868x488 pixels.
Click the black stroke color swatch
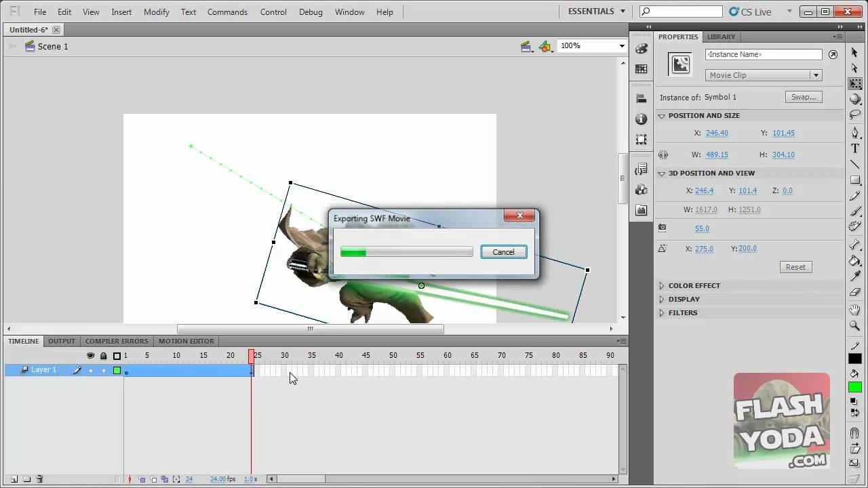[x=855, y=359]
